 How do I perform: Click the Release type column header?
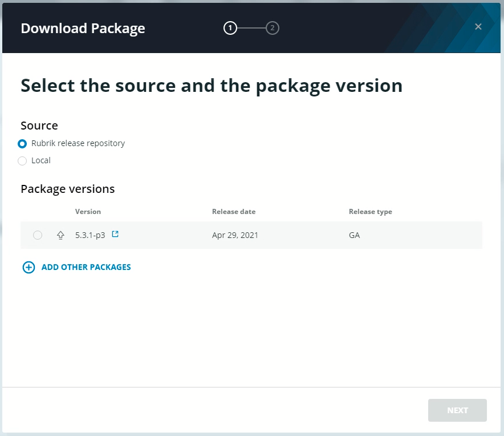370,212
